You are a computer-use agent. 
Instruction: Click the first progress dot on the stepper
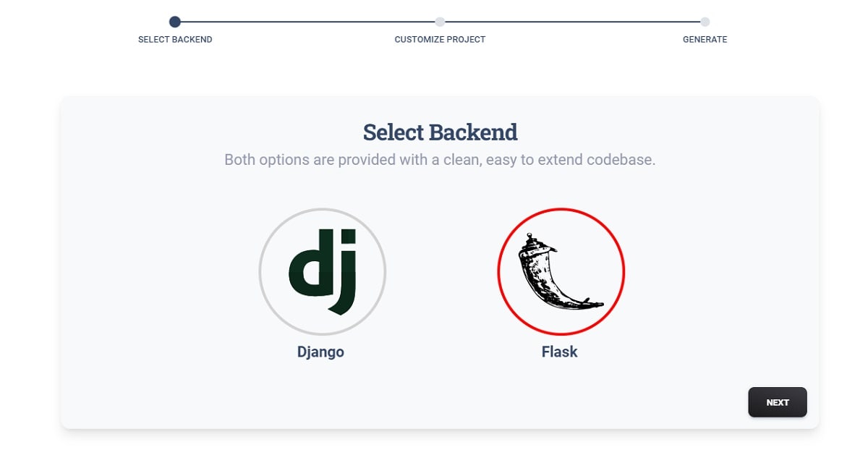pyautogui.click(x=173, y=22)
